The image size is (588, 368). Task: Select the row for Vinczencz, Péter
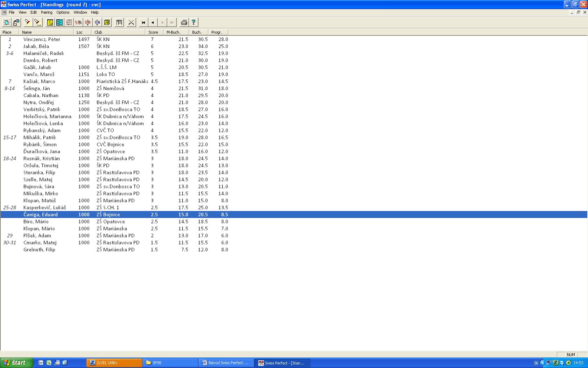click(42, 39)
